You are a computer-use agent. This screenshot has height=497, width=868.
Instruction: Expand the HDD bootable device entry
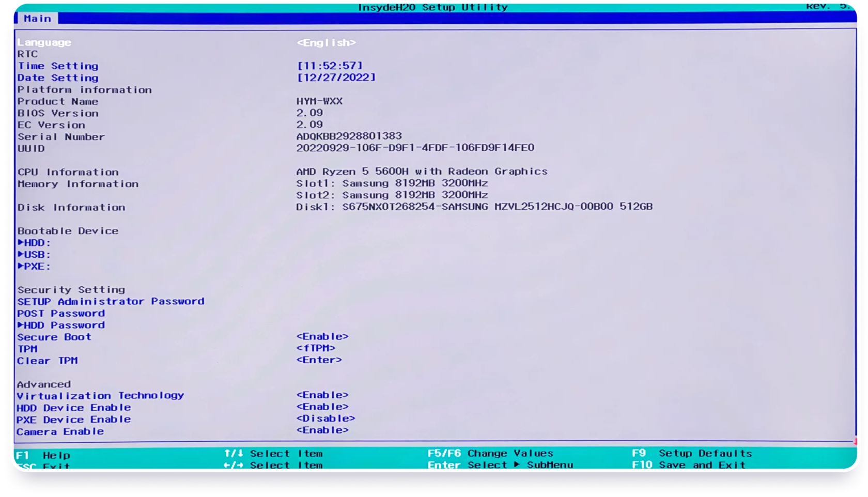35,243
